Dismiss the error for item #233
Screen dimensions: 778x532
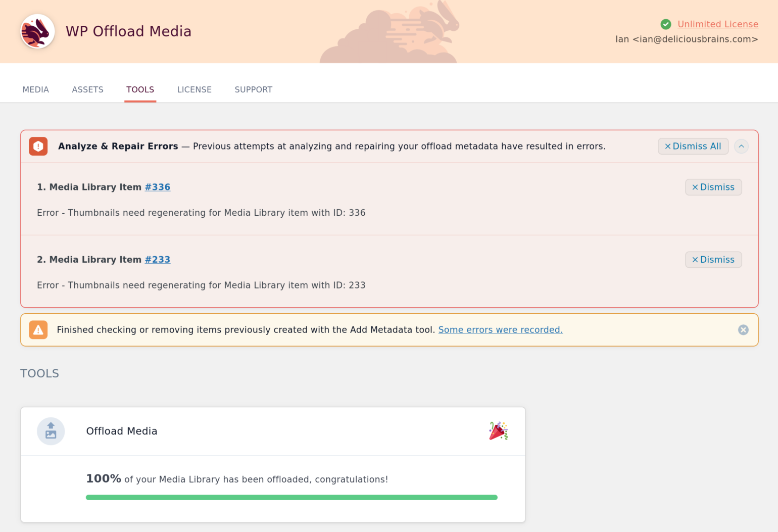pyautogui.click(x=713, y=260)
